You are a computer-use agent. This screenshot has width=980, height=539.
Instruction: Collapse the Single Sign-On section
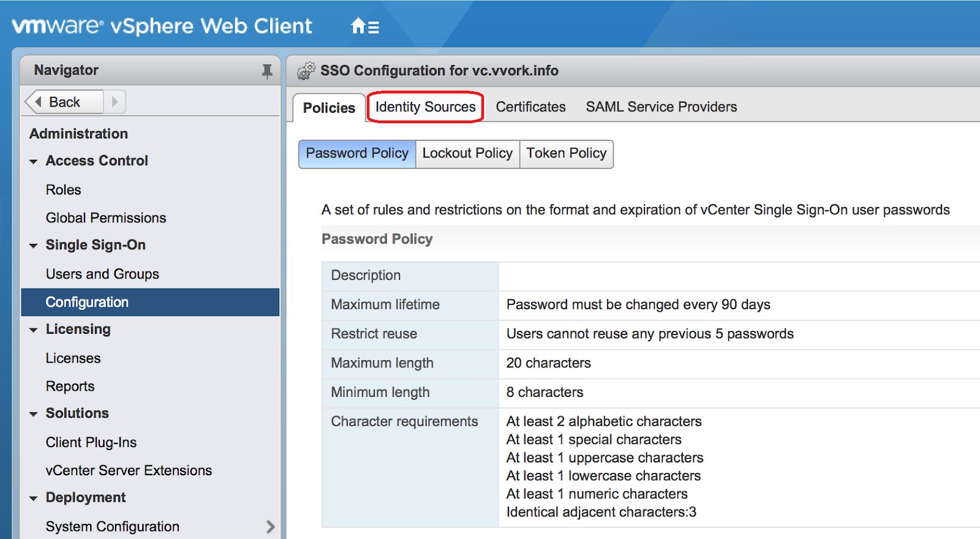coord(33,246)
